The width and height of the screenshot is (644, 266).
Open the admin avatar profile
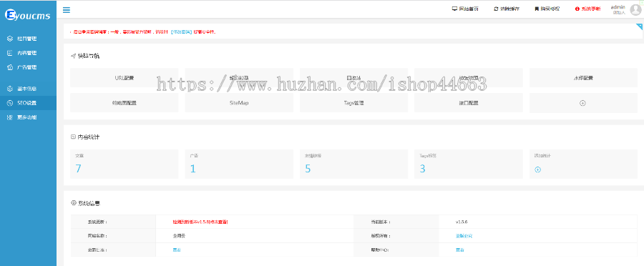635,10
